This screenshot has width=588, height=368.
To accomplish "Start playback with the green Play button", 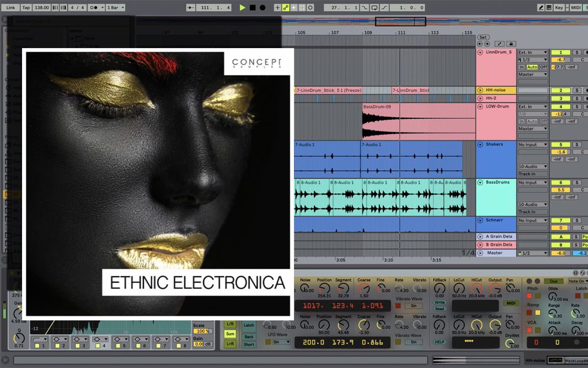I will coord(242,8).
